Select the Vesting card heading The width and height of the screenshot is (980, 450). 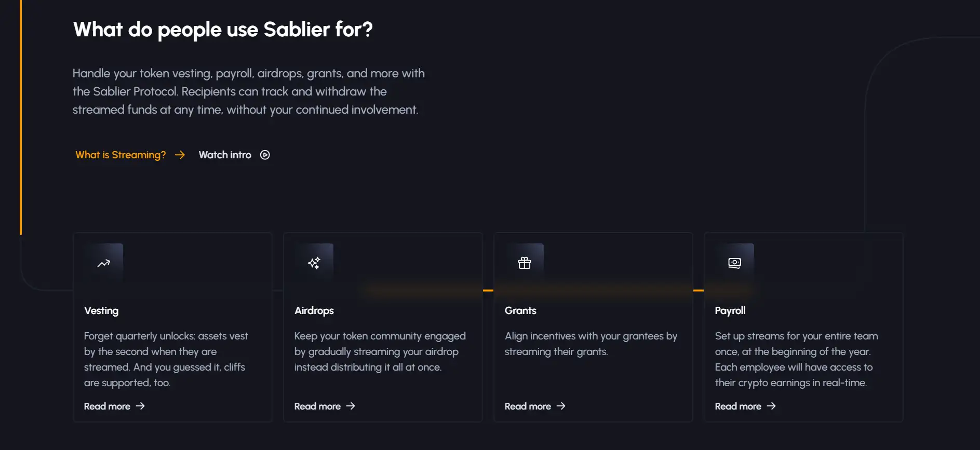(101, 310)
